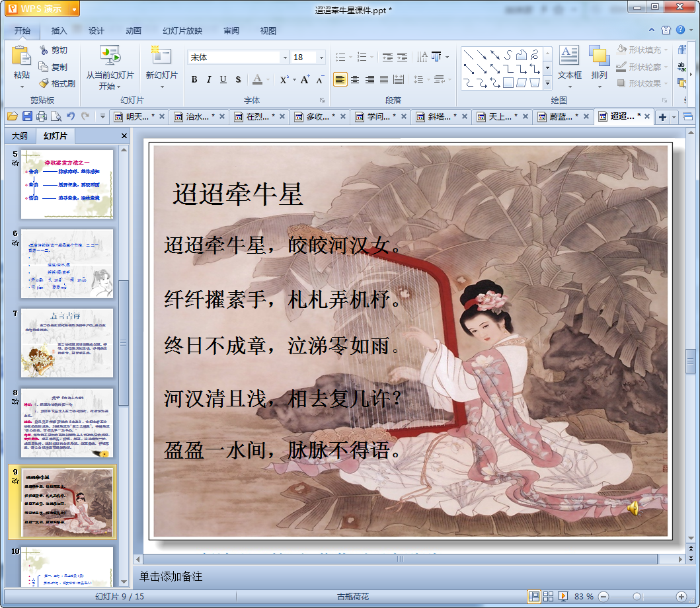Close the slide panel with X button

[x=124, y=135]
